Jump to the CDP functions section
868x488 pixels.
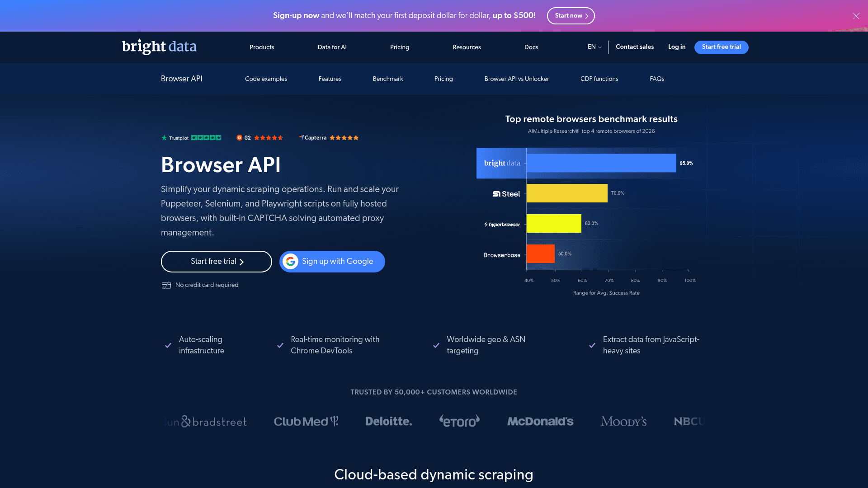click(599, 79)
